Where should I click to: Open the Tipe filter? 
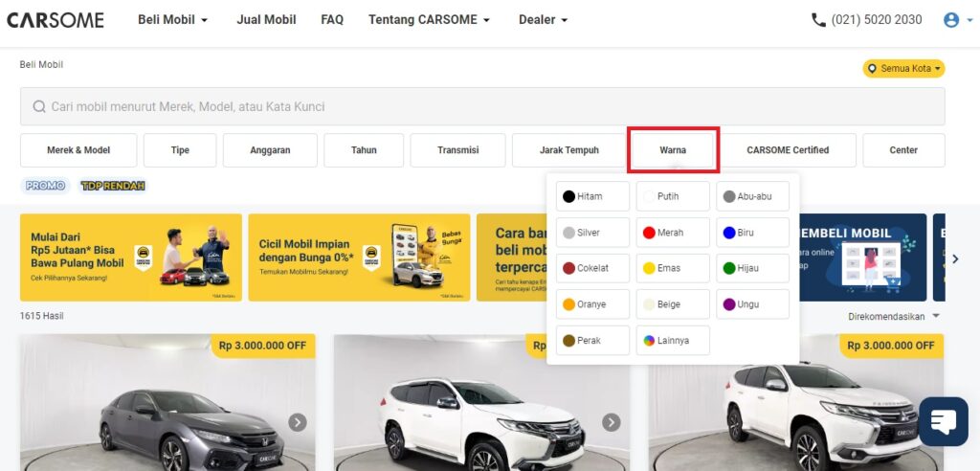pos(180,150)
